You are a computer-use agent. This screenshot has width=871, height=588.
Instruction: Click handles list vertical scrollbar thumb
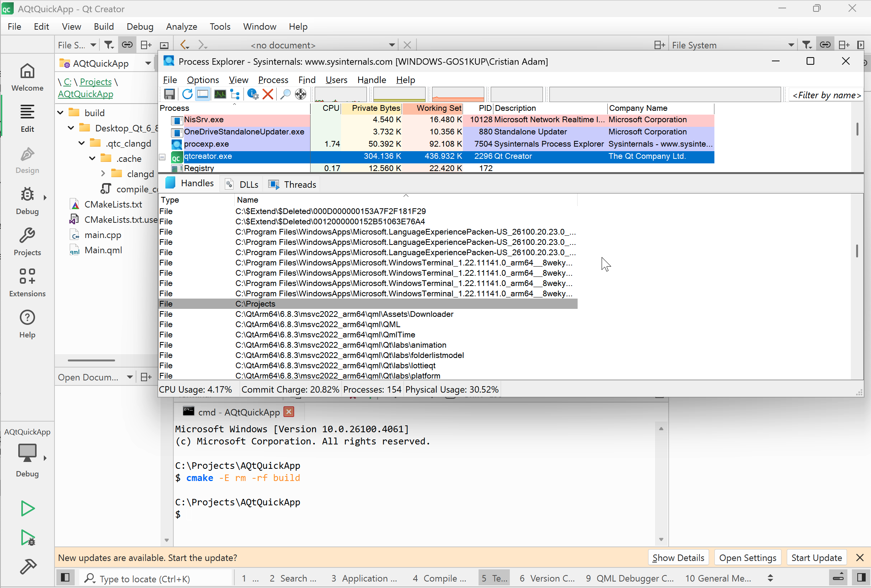click(857, 251)
